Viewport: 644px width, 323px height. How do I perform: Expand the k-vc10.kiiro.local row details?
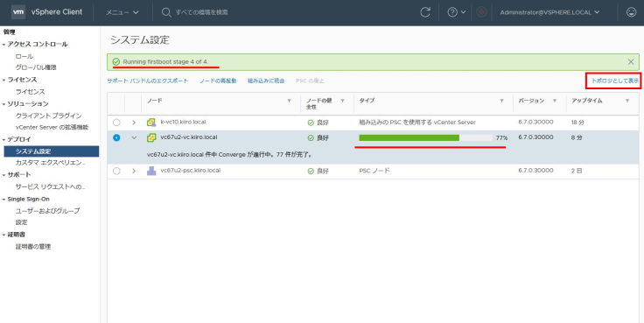pyautogui.click(x=134, y=123)
